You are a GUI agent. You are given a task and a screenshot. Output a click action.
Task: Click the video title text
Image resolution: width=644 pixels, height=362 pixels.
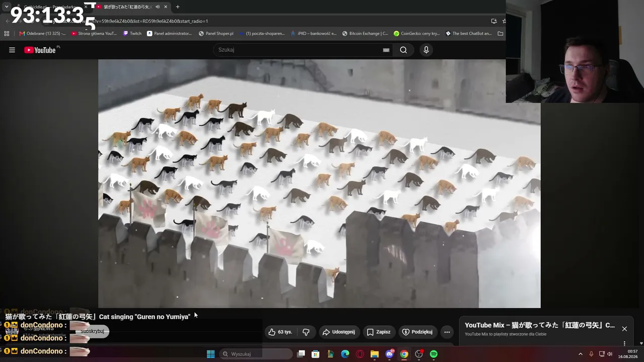coord(98,317)
